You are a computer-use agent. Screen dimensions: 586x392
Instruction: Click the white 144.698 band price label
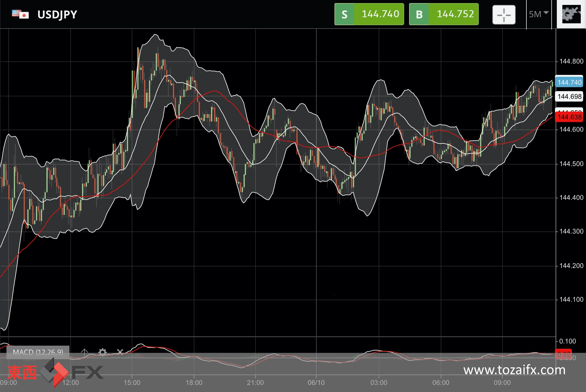click(x=569, y=97)
